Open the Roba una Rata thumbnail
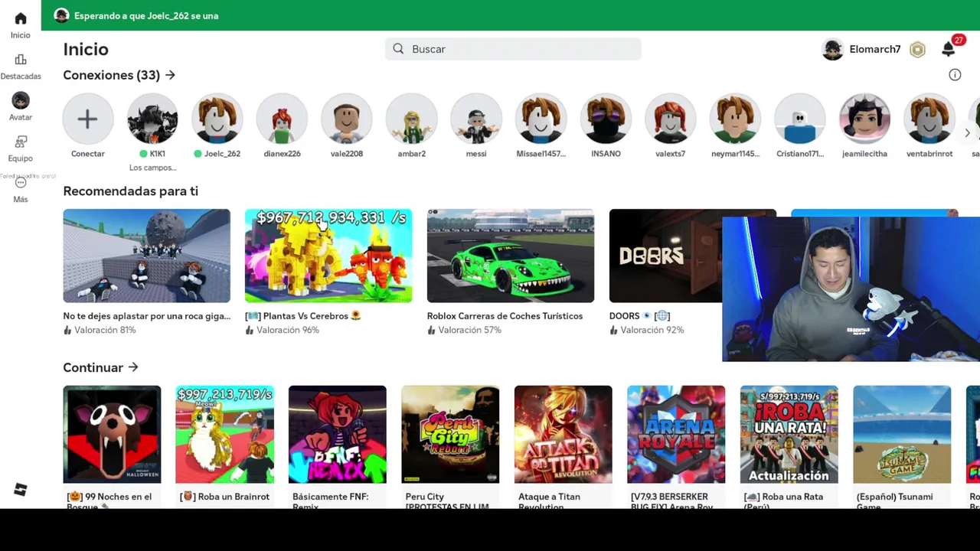The height and width of the screenshot is (551, 980). tap(789, 434)
